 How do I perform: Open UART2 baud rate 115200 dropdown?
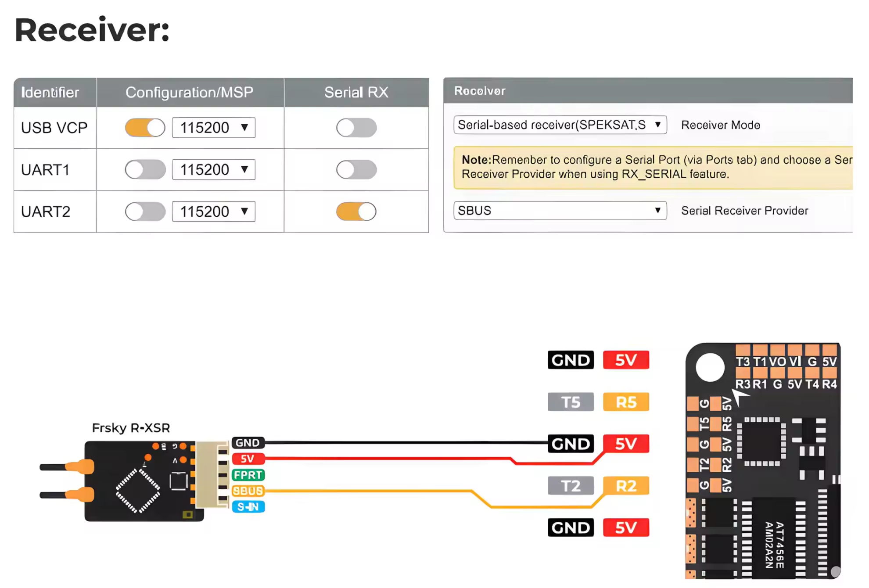[214, 212]
